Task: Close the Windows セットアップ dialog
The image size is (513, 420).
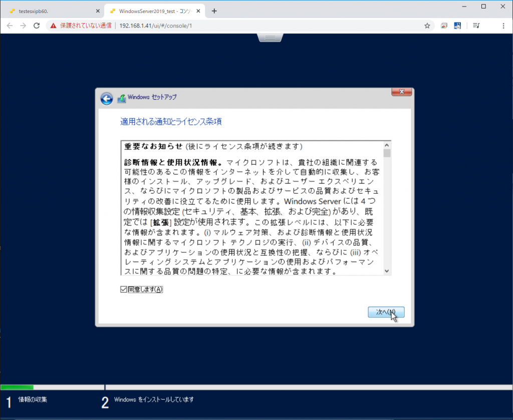Action: click(402, 92)
